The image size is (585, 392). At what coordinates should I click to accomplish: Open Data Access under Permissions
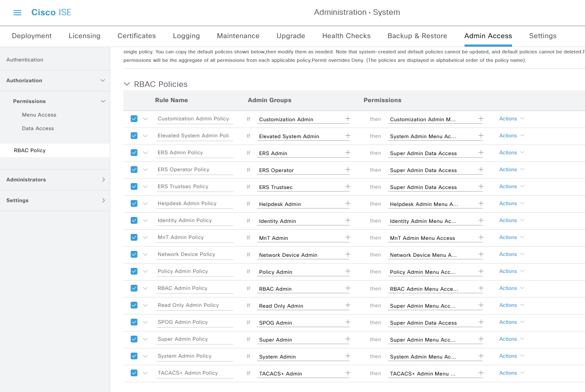tap(38, 128)
